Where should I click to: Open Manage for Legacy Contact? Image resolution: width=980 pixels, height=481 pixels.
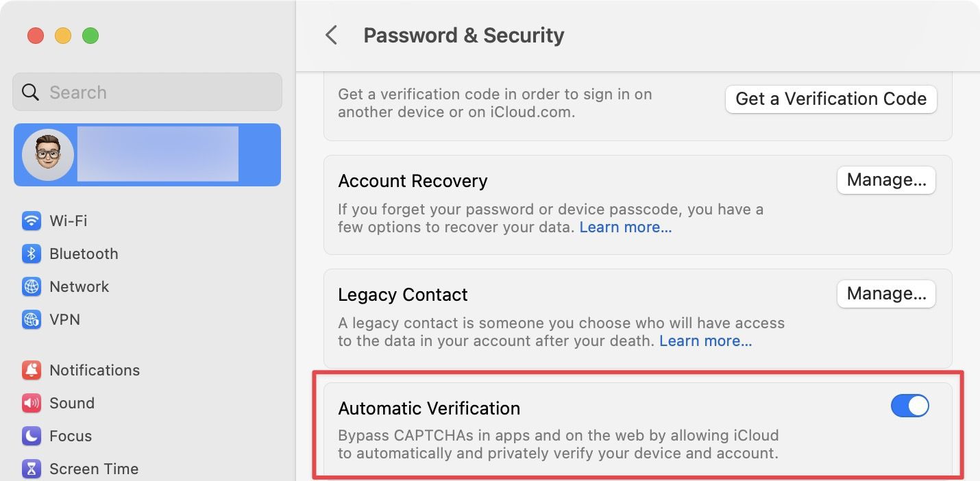click(x=886, y=294)
